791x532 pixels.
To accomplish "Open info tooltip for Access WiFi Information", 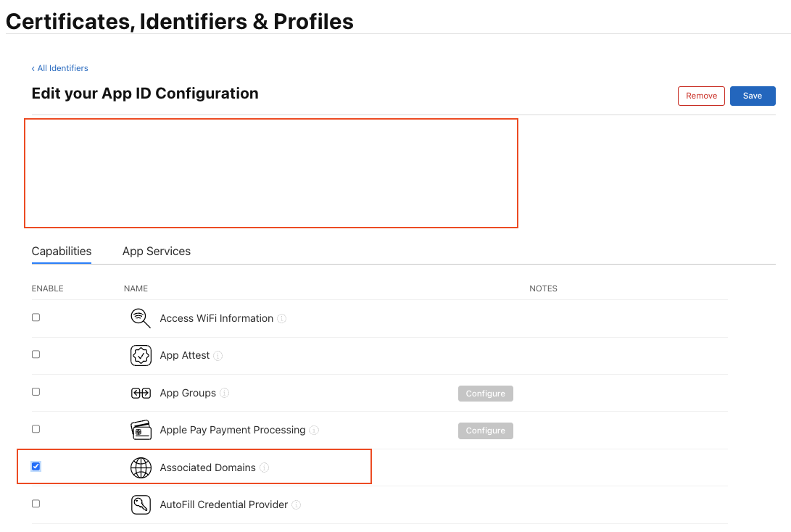I will [282, 319].
